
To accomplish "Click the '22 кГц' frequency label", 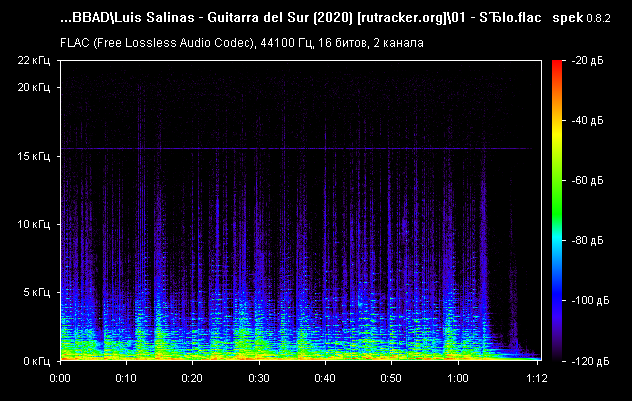I will click(34, 60).
